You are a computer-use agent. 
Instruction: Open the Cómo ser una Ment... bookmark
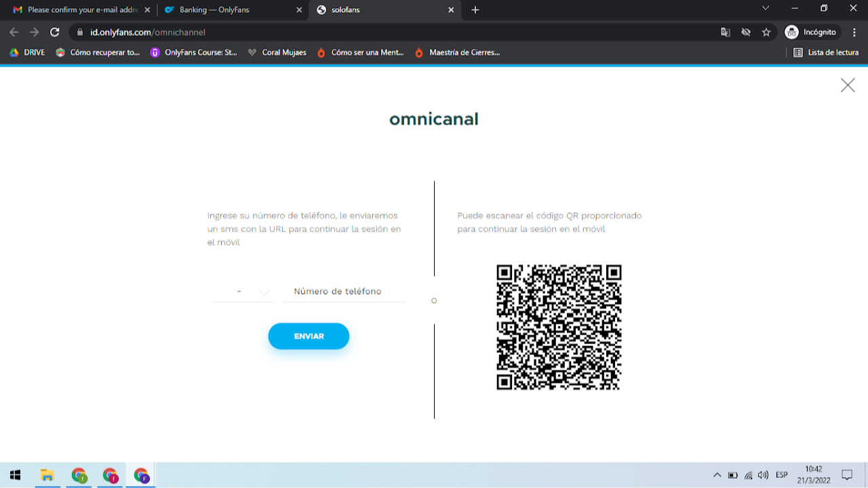point(360,52)
